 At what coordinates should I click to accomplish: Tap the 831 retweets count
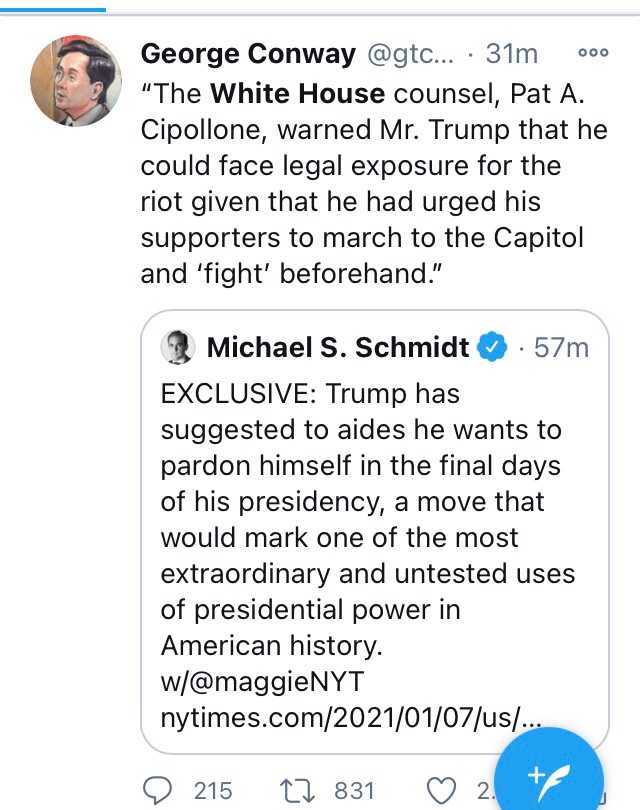click(x=353, y=791)
